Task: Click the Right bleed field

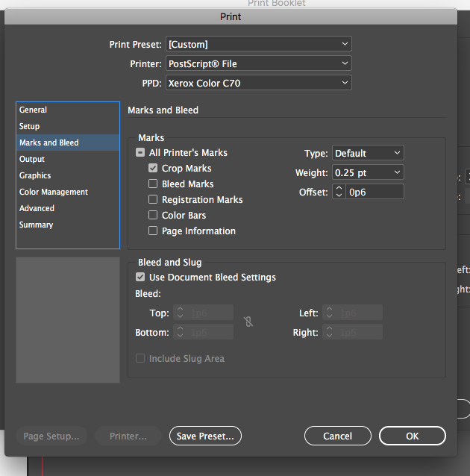Action: pos(359,332)
